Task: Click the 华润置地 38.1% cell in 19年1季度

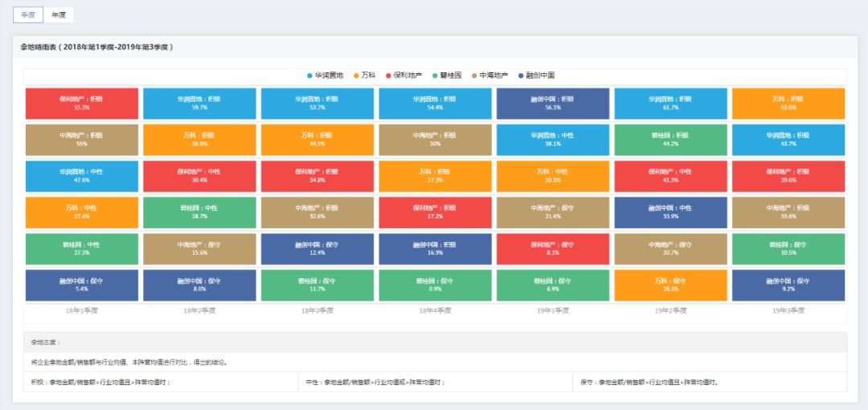Action: (x=553, y=140)
